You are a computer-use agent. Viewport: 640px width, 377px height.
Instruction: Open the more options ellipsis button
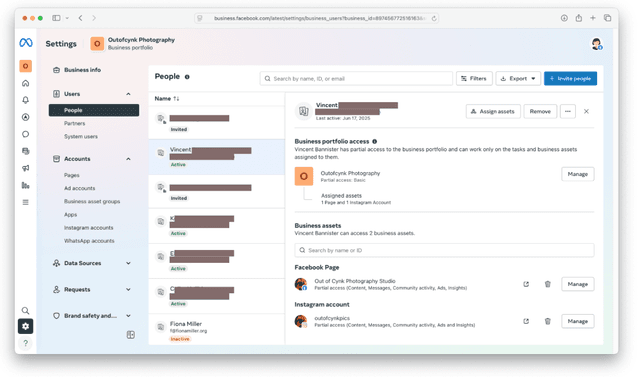click(x=568, y=111)
